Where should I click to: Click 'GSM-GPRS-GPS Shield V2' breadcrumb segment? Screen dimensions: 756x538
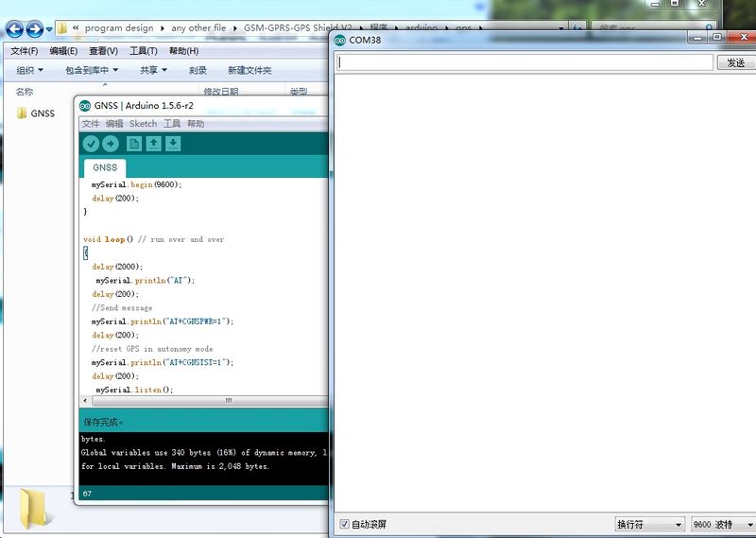point(298,28)
